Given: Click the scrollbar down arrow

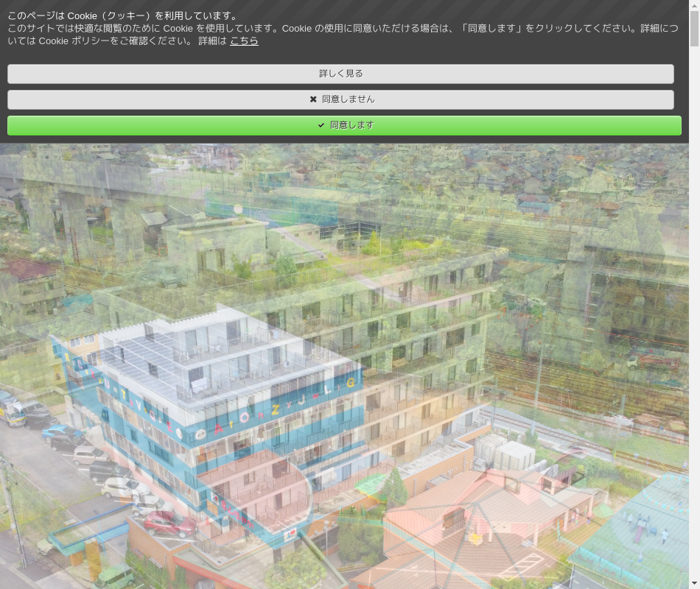Looking at the screenshot, I should coord(694,583).
